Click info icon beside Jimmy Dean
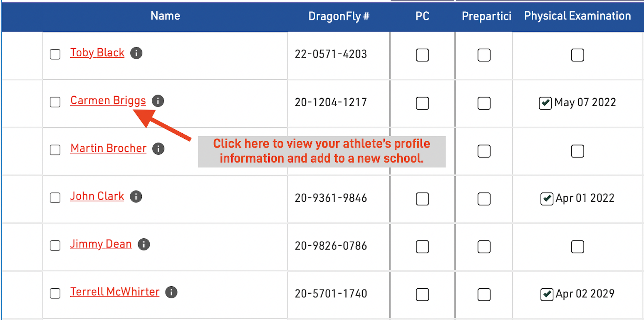The height and width of the screenshot is (320, 644). pos(144,245)
